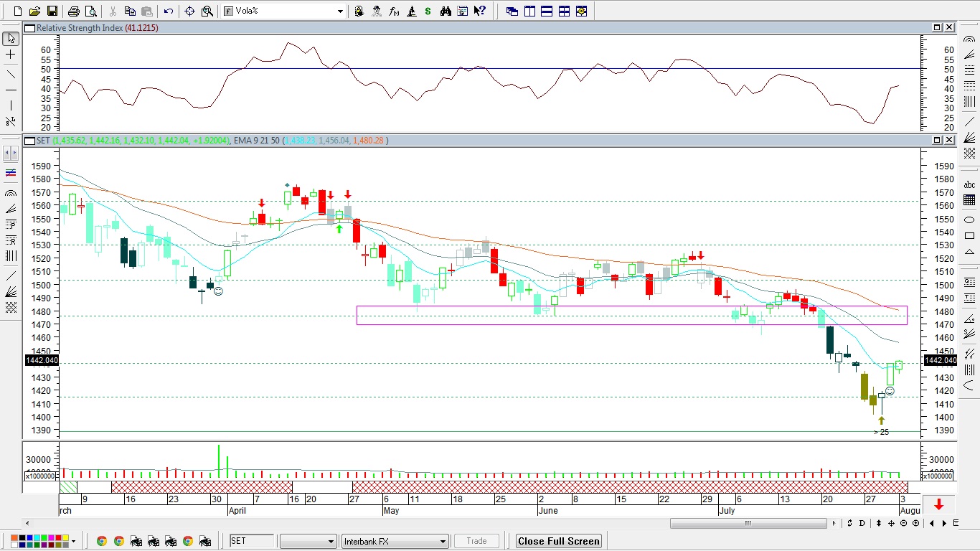Expand the color palette dropdown arrow
Image resolution: width=980 pixels, height=551 pixels.
(73, 541)
